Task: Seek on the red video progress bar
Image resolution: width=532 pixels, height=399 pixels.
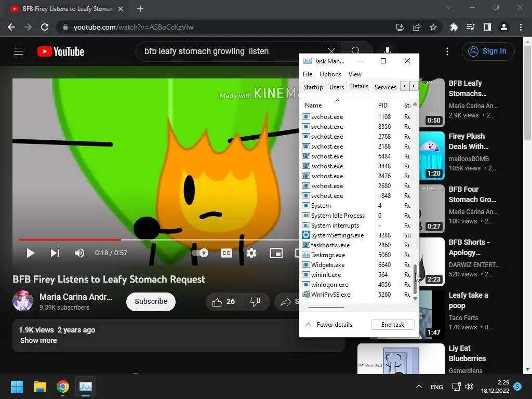Action: pyautogui.click(x=70, y=240)
